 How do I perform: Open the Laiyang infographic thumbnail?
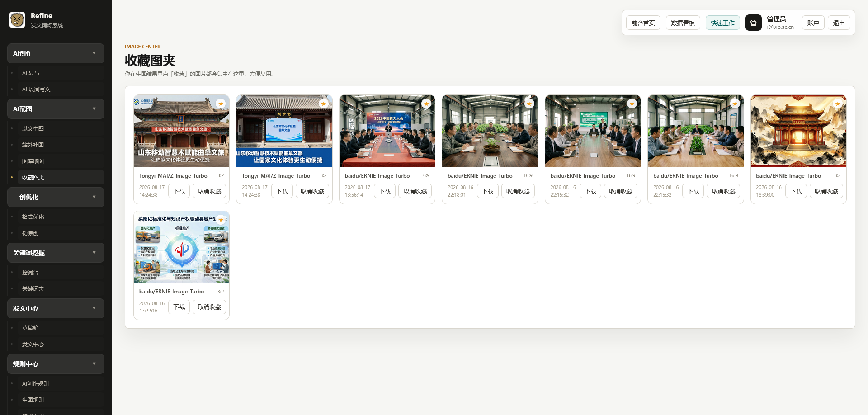(181, 247)
